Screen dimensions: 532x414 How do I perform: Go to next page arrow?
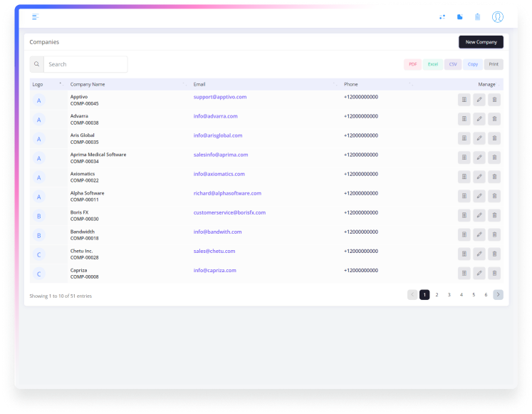click(x=498, y=294)
